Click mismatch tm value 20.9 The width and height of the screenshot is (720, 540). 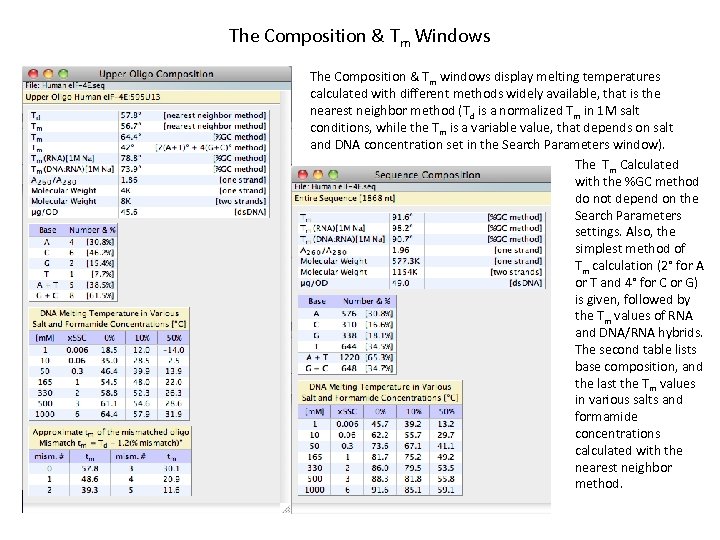click(x=171, y=479)
